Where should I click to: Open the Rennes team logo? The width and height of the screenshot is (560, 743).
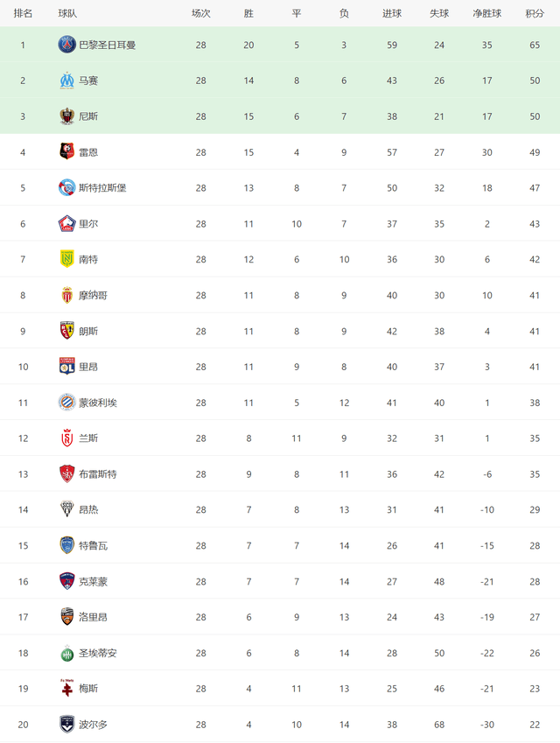pyautogui.click(x=66, y=152)
